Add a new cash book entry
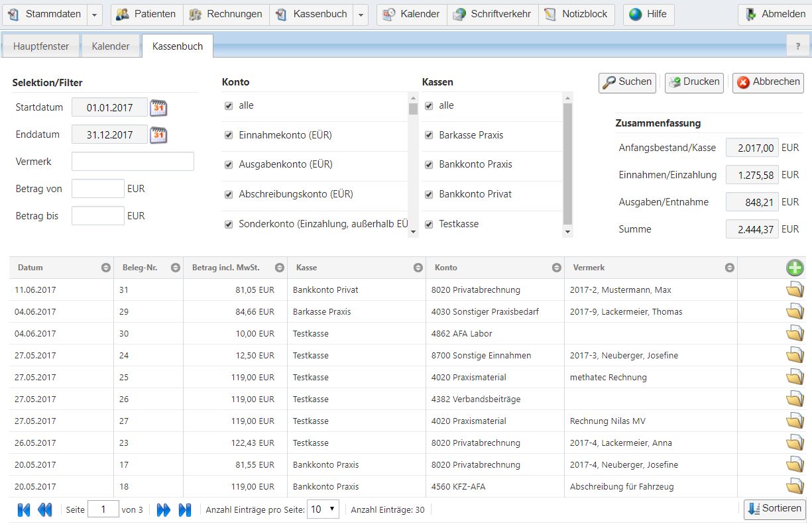 [x=795, y=268]
